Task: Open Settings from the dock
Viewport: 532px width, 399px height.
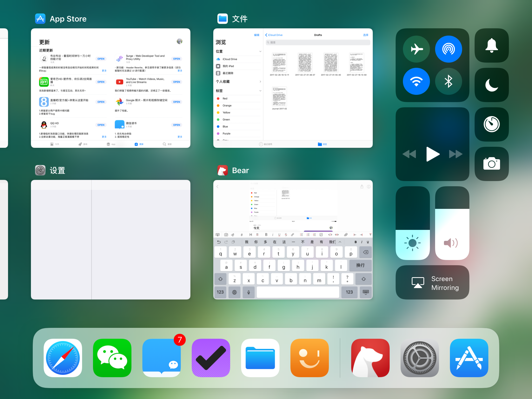Action: (x=420, y=358)
